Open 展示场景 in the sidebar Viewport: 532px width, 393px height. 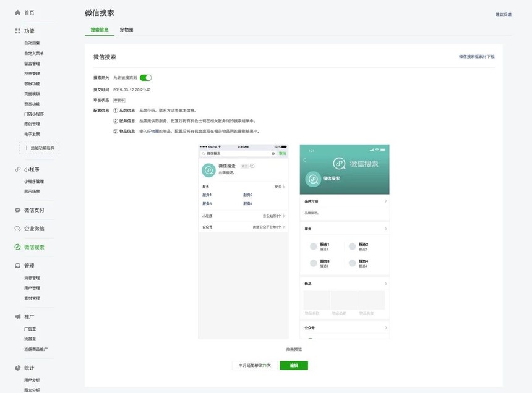[x=32, y=192]
